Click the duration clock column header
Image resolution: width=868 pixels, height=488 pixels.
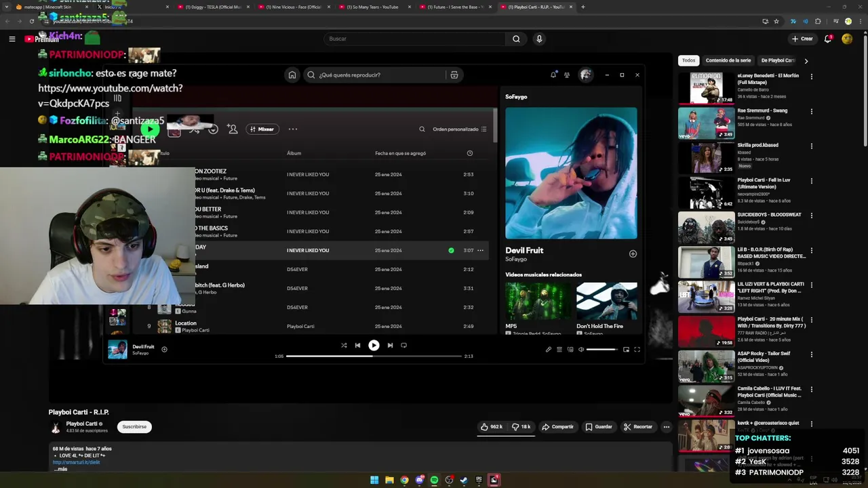[x=470, y=153]
